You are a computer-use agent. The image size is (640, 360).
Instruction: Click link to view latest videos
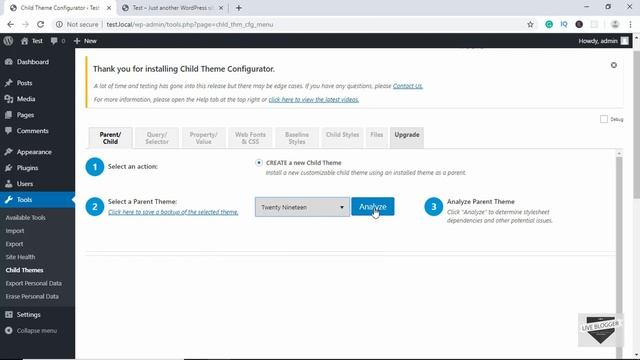click(x=313, y=100)
